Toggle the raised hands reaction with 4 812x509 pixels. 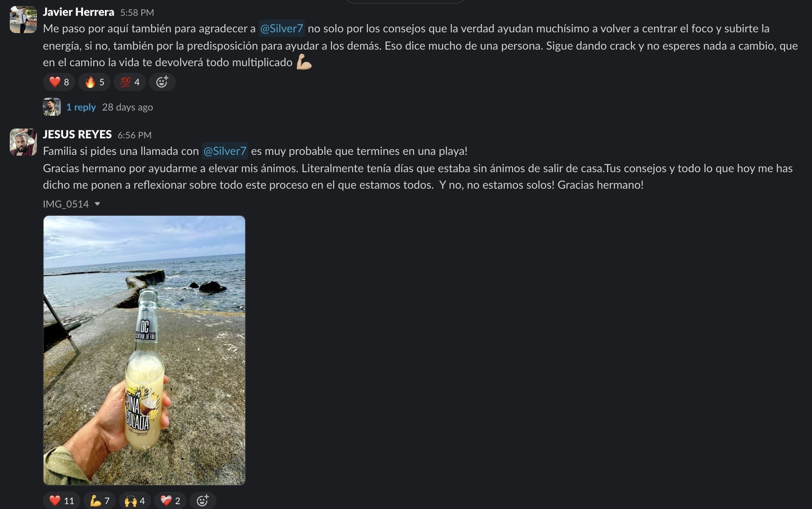[x=135, y=500]
